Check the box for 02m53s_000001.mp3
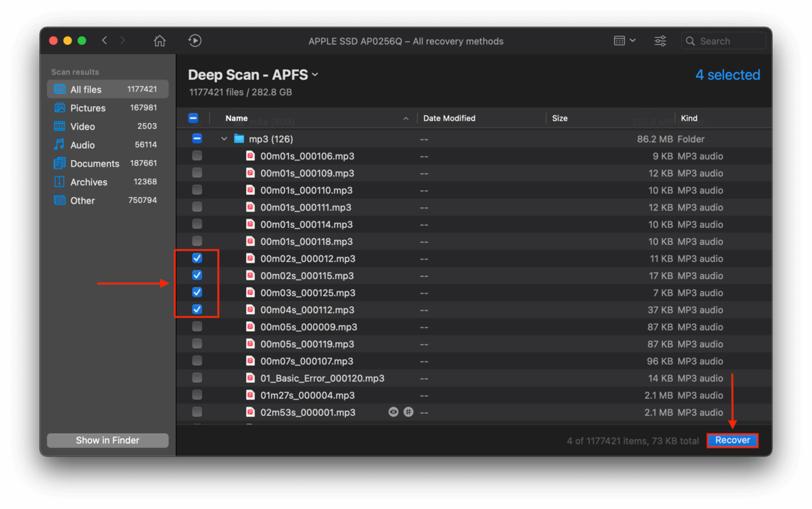Viewport: 812px width, 509px height. [197, 411]
